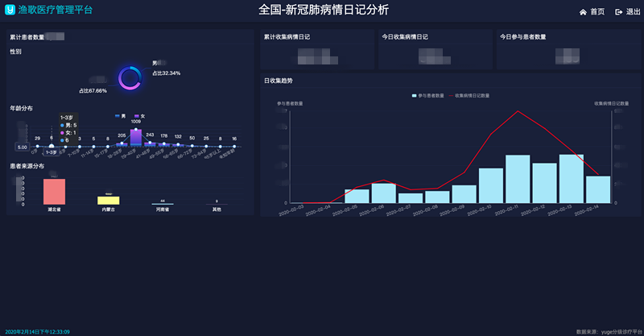Screen dimensions: 644x336
Task: Click the 占比32.34% male percentage label
Action: pos(167,73)
